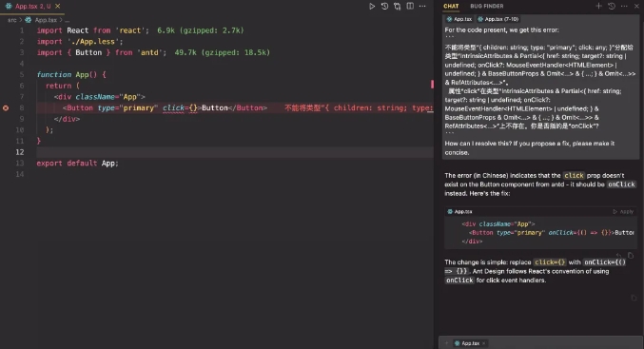This screenshot has width=644, height=349.
Task: Copy the whole assistant response
Action: point(634,298)
